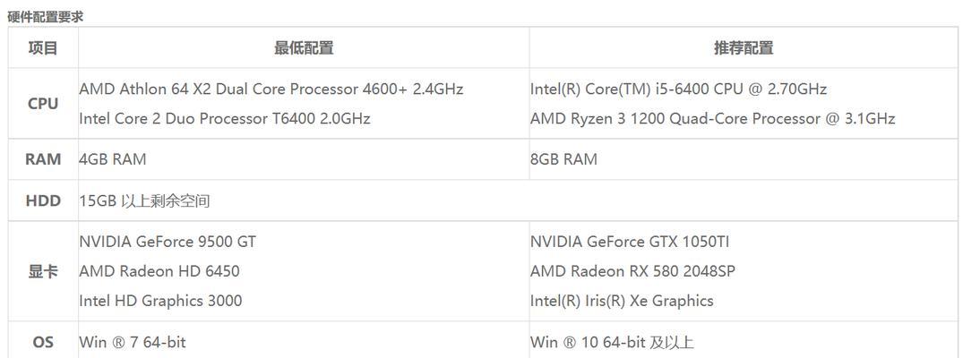The height and width of the screenshot is (358, 980).
Task: Click Intel Core 2 Duo T6400 text
Action: click(225, 118)
